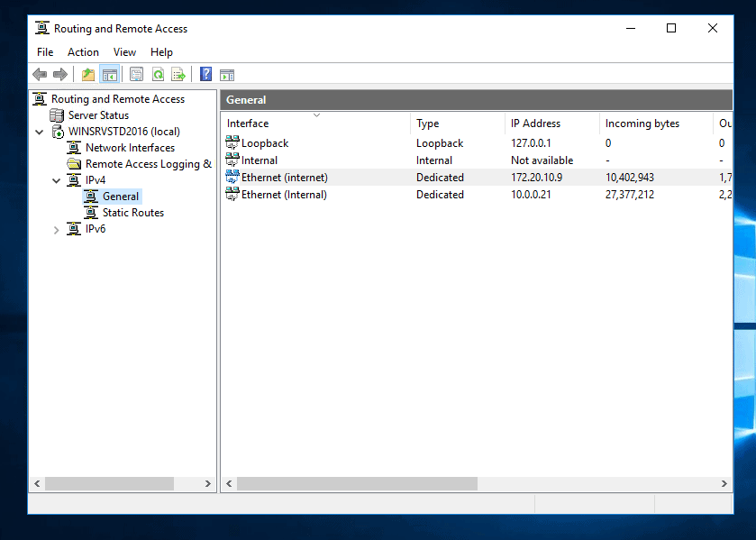Image resolution: width=756 pixels, height=540 pixels.
Task: Select Static Routes under IPv4
Action: coord(133,213)
